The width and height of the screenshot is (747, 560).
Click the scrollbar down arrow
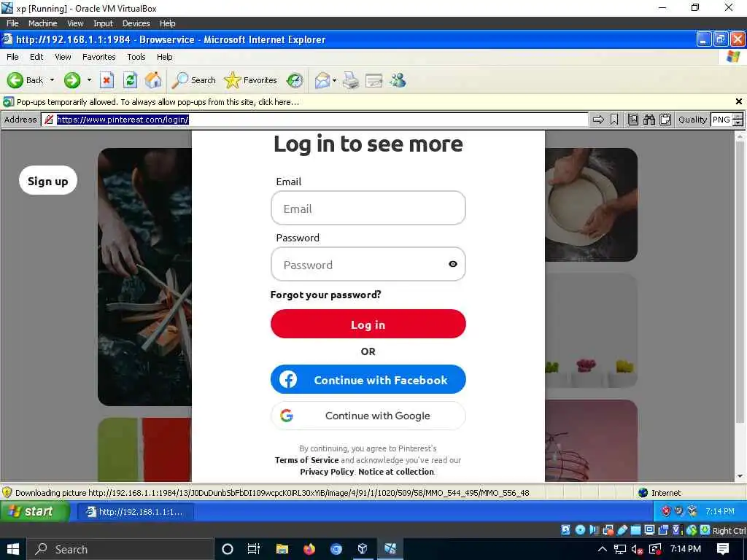pos(740,476)
